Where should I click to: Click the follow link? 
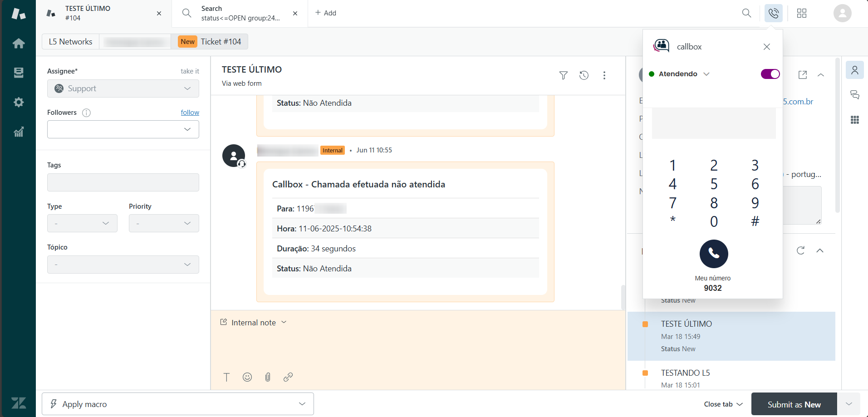190,113
